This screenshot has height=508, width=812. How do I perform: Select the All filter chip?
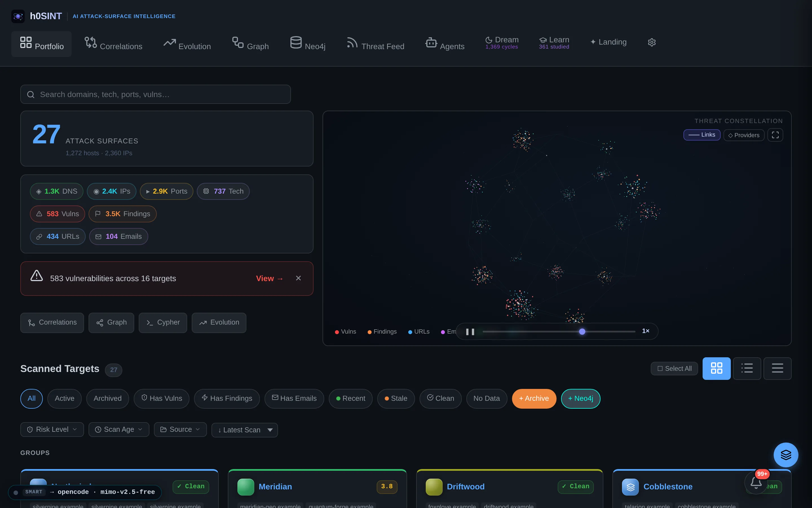32,398
